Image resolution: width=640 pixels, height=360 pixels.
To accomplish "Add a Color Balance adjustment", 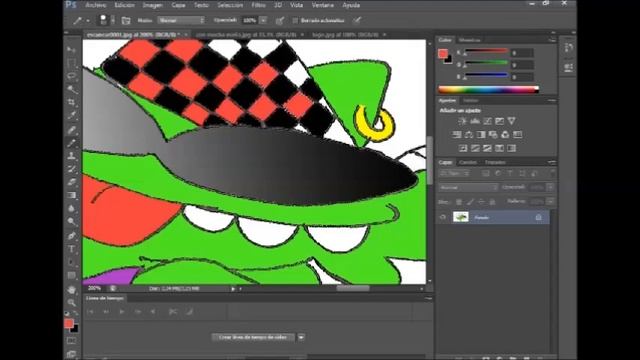I will (x=469, y=134).
